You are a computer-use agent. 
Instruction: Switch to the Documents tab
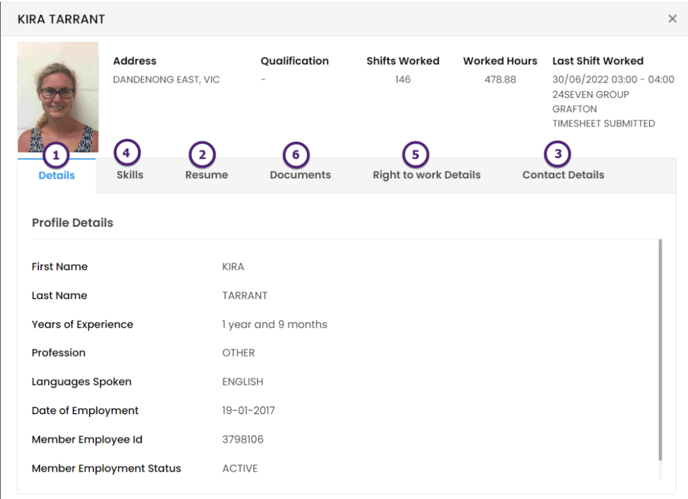[300, 175]
